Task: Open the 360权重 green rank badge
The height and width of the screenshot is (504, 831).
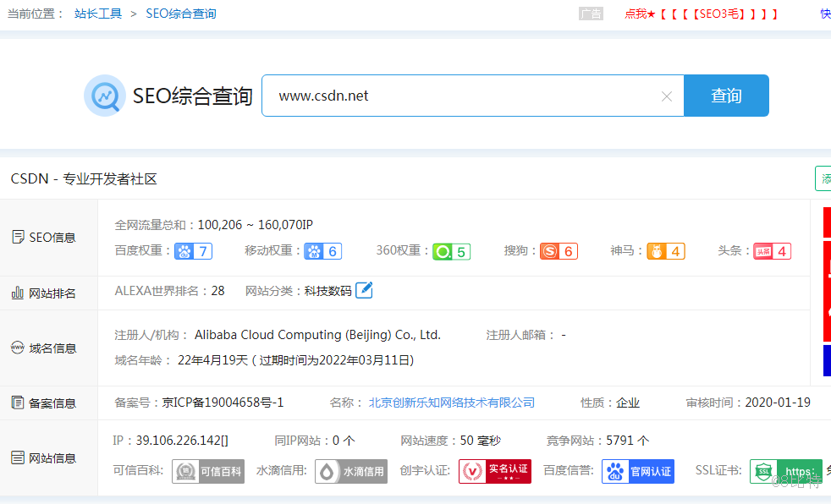Action: [x=451, y=250]
